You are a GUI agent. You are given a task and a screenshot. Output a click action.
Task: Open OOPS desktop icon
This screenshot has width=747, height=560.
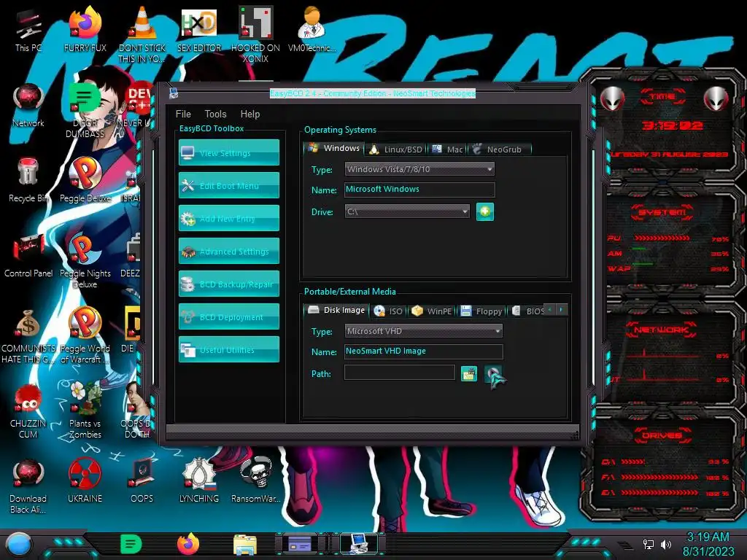click(x=142, y=480)
